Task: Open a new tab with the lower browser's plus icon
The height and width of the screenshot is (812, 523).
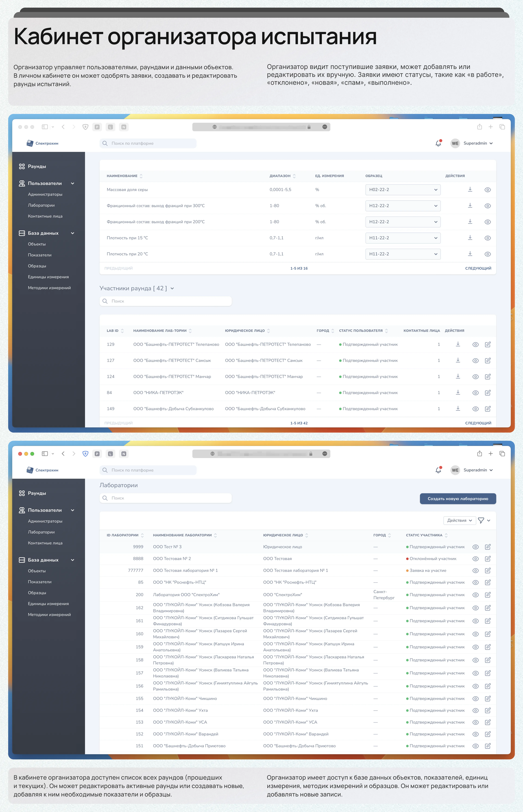Action: (x=490, y=454)
